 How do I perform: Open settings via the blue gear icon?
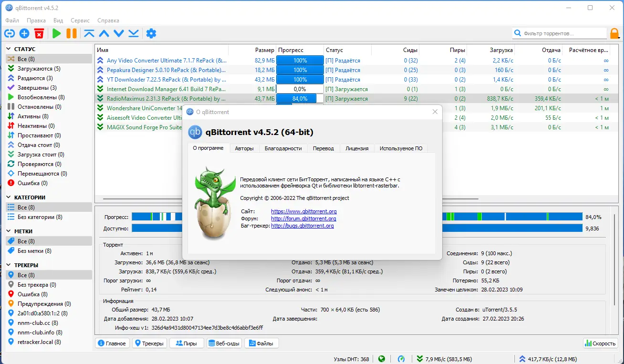(x=151, y=33)
